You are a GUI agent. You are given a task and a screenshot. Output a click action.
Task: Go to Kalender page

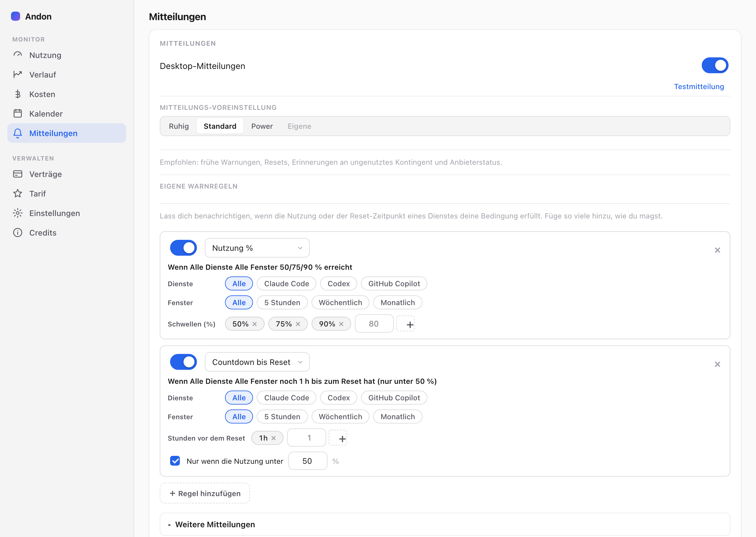(67, 114)
